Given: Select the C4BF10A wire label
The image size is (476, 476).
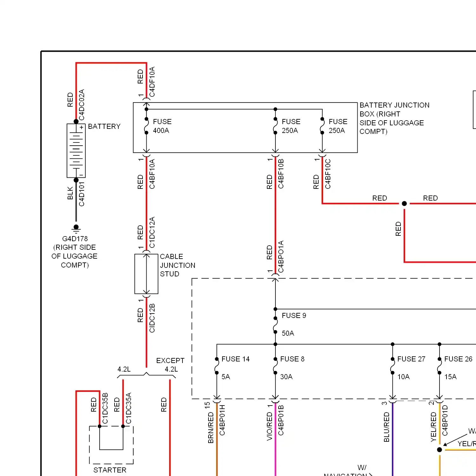Looking at the screenshot, I should pos(152,174).
